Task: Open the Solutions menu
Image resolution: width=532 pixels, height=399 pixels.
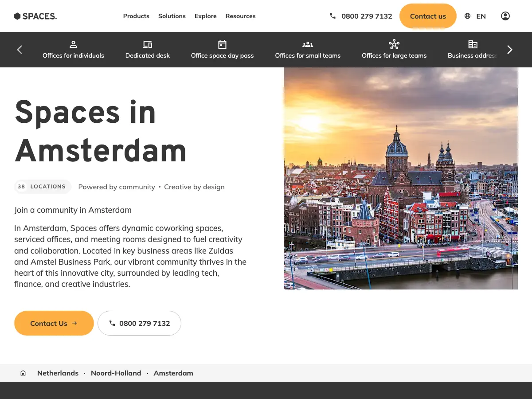Action: click(x=172, y=16)
